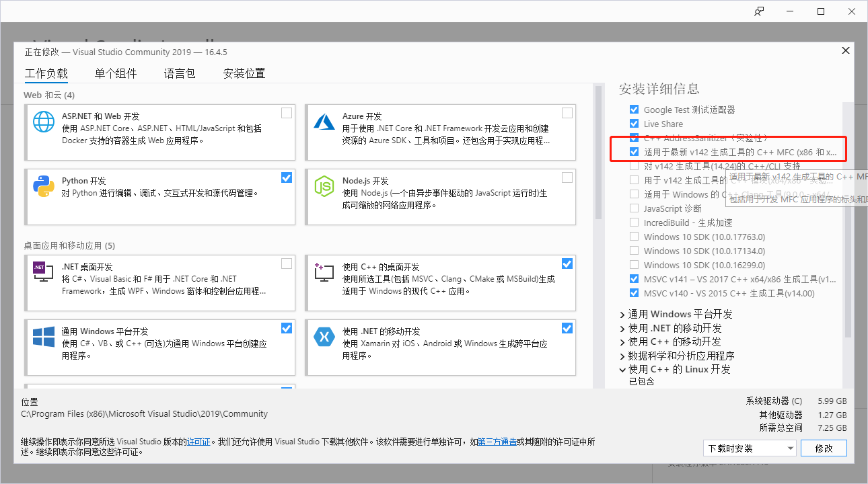Click the C++ desktop development icon
The image size is (868, 484).
(x=324, y=272)
